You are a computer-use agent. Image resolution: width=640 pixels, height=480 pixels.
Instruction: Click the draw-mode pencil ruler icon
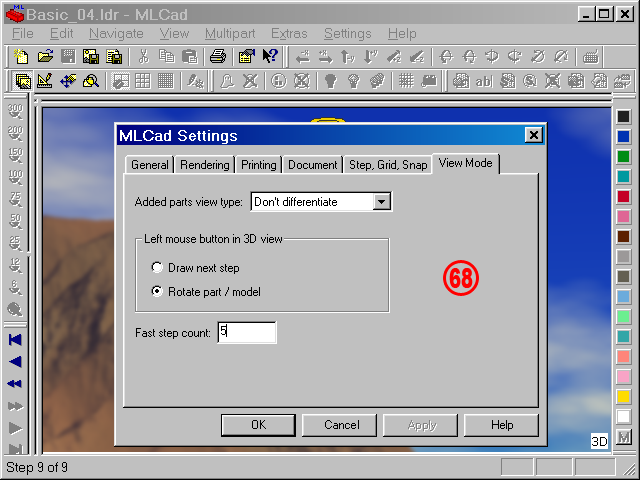(x=45, y=80)
